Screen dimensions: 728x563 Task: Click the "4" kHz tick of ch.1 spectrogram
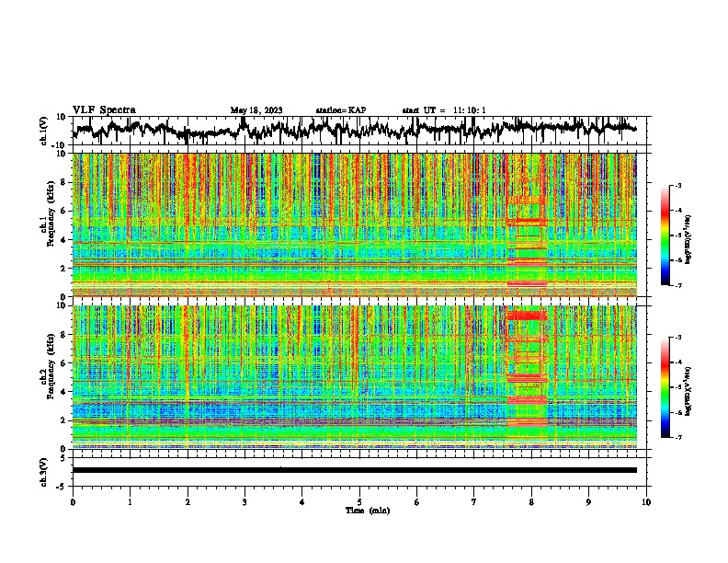pyautogui.click(x=63, y=240)
